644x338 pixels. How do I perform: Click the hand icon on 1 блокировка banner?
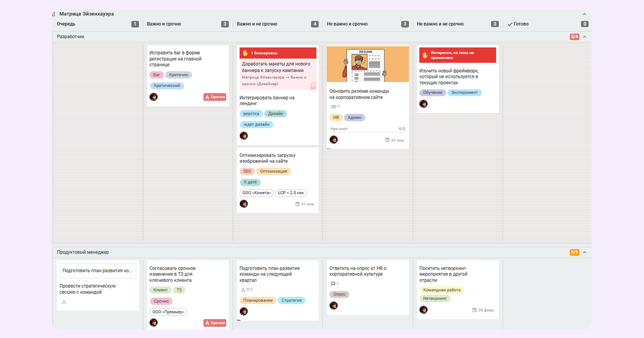coord(245,53)
